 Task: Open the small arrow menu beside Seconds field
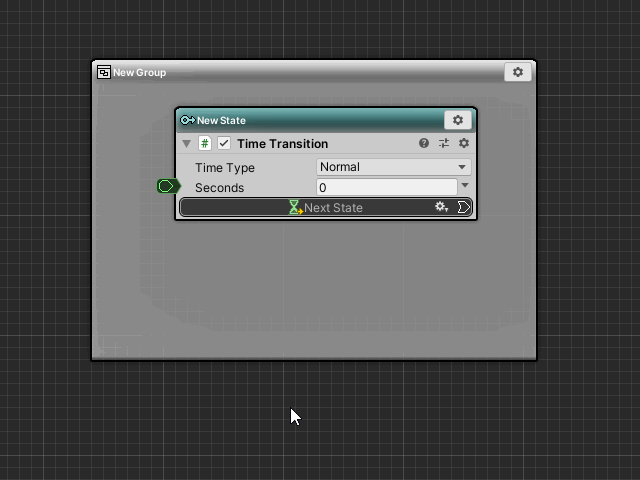tap(465, 186)
